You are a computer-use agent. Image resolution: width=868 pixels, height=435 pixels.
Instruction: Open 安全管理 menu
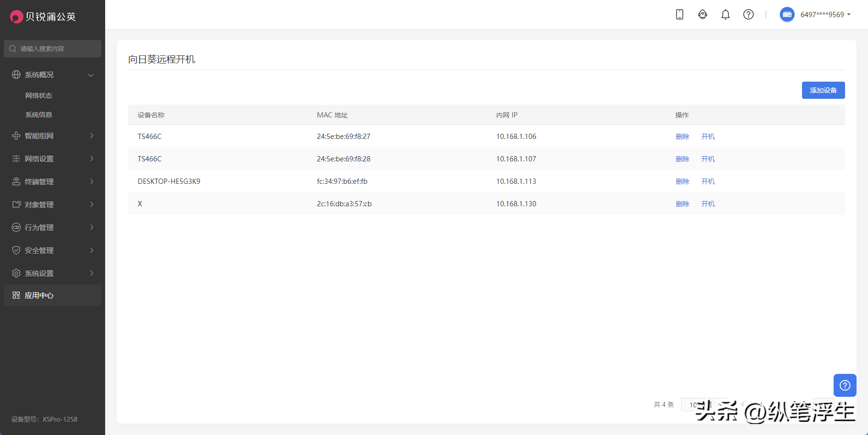click(x=53, y=250)
